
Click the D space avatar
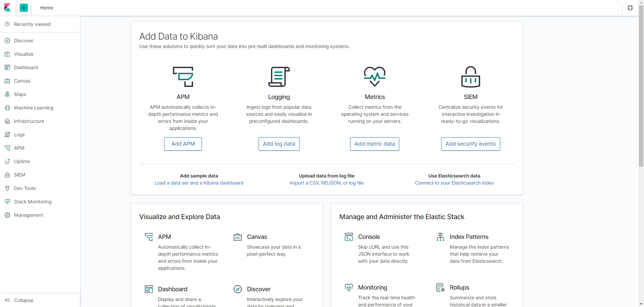coord(24,7)
